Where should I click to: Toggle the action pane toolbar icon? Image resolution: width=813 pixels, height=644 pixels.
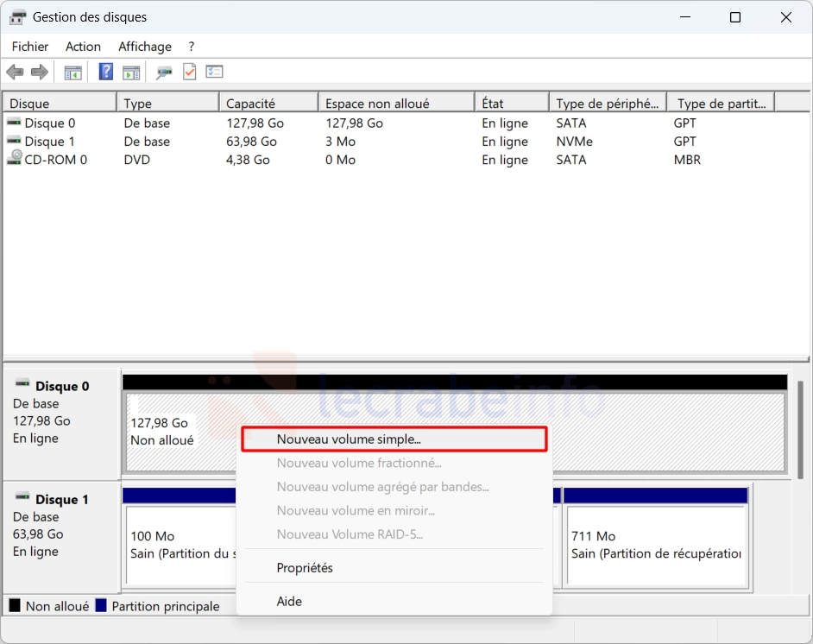click(x=131, y=73)
